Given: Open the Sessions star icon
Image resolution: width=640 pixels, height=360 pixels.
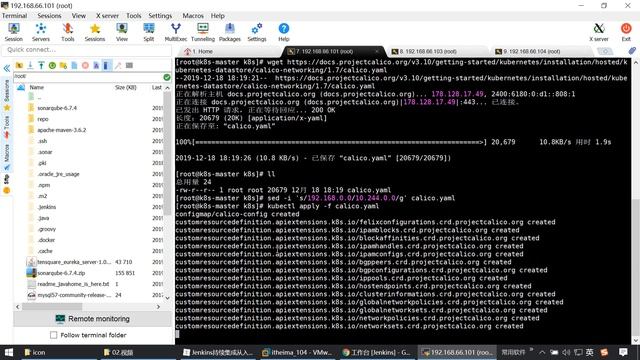Looking at the screenshot, I should tap(95, 32).
